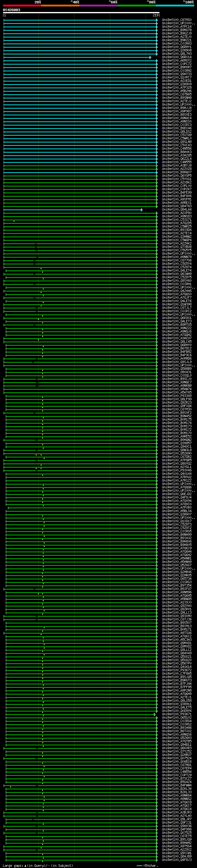Open hit UniRef100_Q84T83
This screenshot has width=197, height=868.
coord(177,206)
